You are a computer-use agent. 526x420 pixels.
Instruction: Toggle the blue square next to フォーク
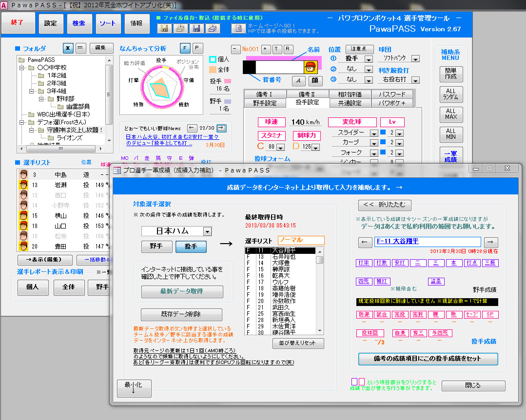(383, 152)
